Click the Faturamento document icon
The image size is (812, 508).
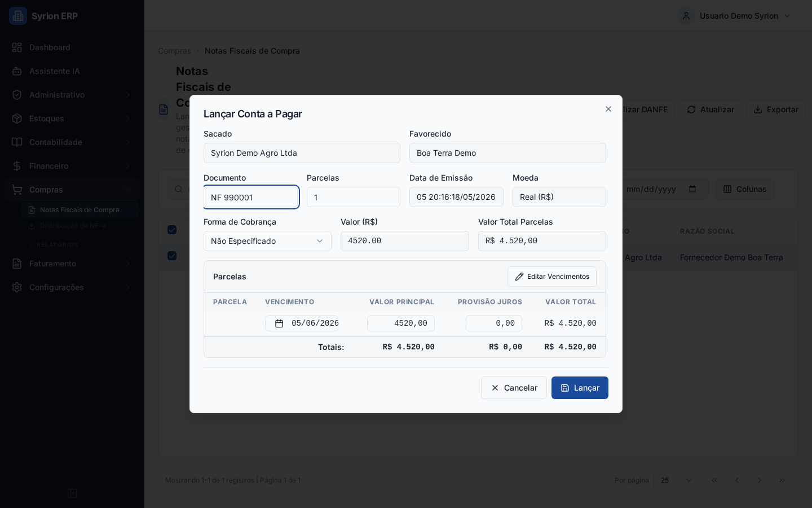click(17, 264)
